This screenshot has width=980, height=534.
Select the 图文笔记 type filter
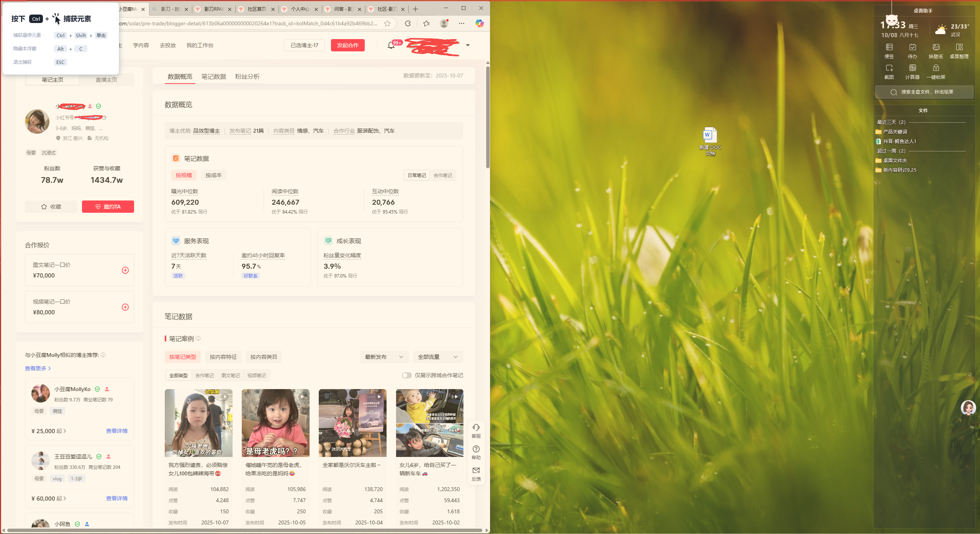coord(231,375)
